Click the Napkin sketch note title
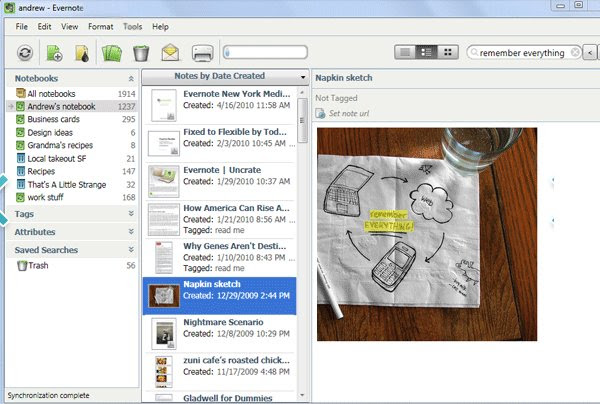Image resolution: width=600 pixels, height=404 pixels. coord(344,78)
